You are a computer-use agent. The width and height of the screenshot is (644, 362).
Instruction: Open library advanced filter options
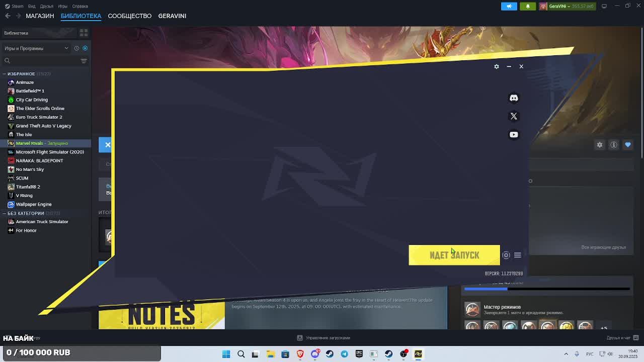click(x=84, y=61)
